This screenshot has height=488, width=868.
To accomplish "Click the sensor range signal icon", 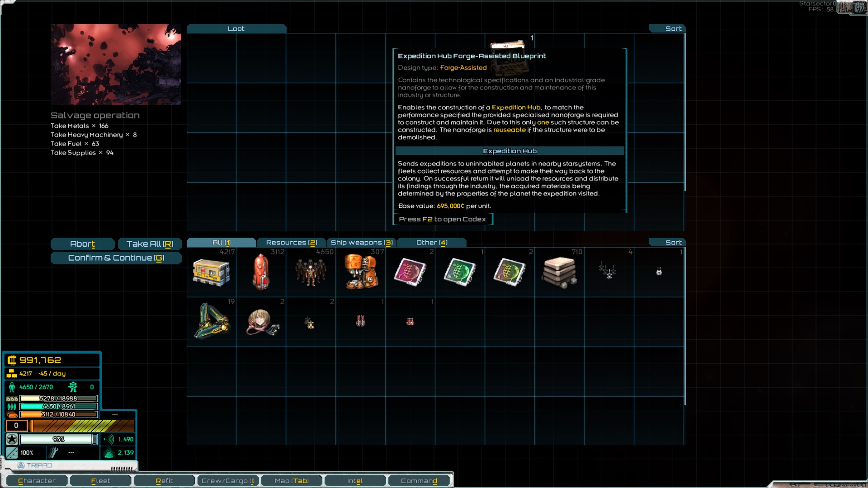I will (x=109, y=439).
